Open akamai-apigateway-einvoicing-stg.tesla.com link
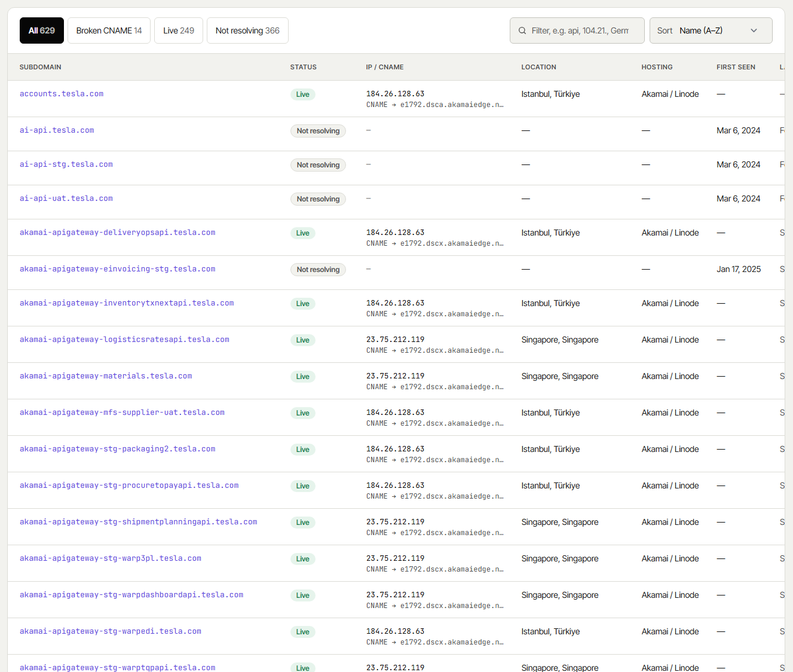Screen dimensions: 793x672 tap(118, 269)
